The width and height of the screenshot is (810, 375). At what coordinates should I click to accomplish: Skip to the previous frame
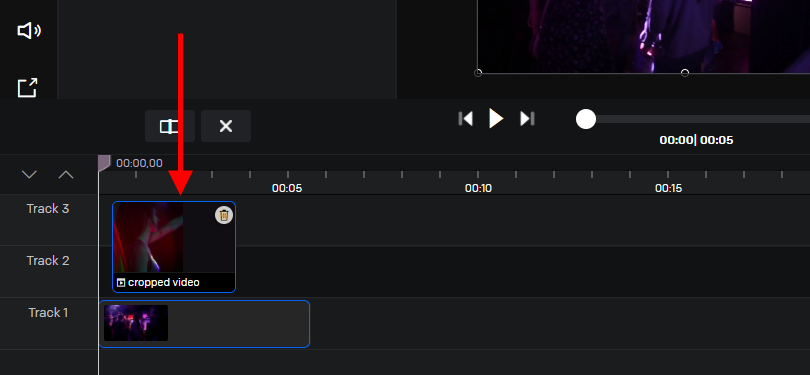coord(465,119)
